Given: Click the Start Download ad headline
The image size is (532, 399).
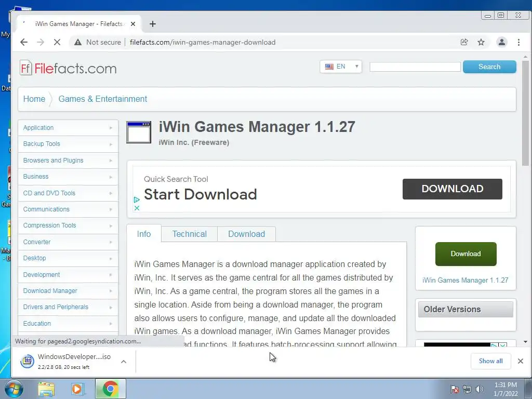Looking at the screenshot, I should 200,194.
